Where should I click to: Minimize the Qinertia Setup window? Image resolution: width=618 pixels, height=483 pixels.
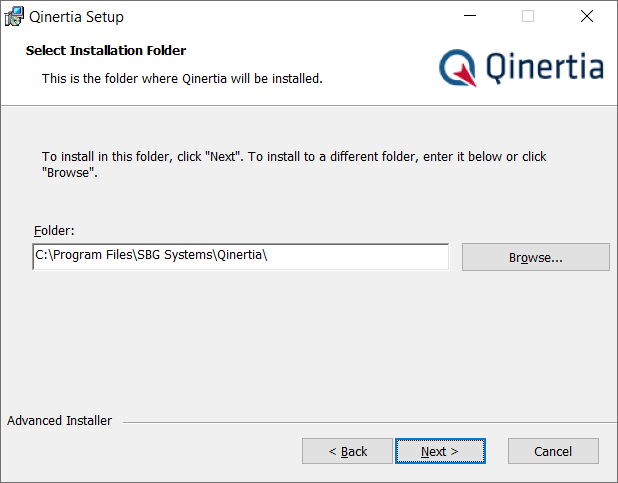point(469,17)
